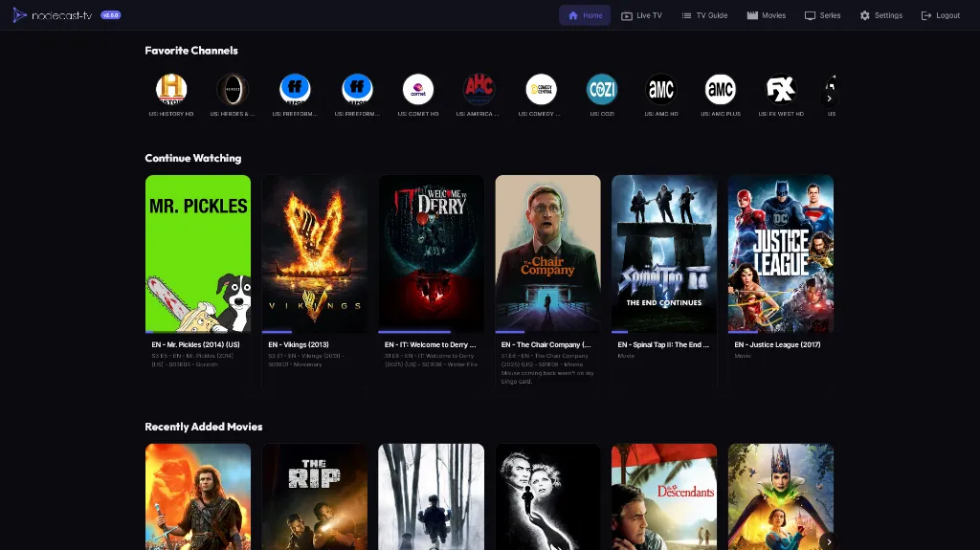Viewport: 980px width, 550px height.
Task: Click the Vikings watch progress bar
Action: [314, 332]
